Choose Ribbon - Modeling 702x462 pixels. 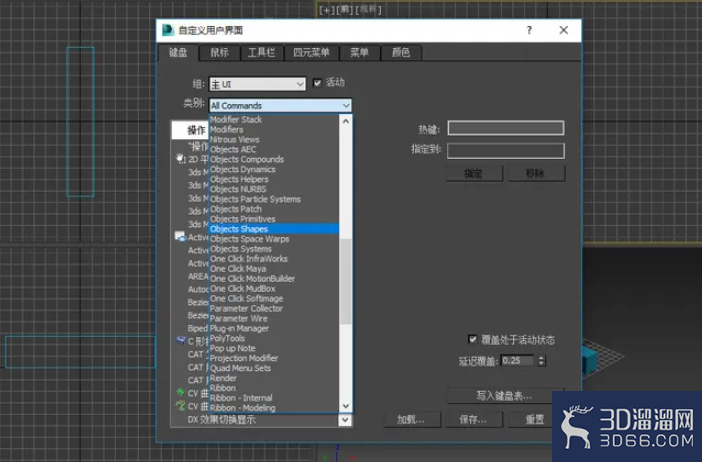tap(242, 408)
